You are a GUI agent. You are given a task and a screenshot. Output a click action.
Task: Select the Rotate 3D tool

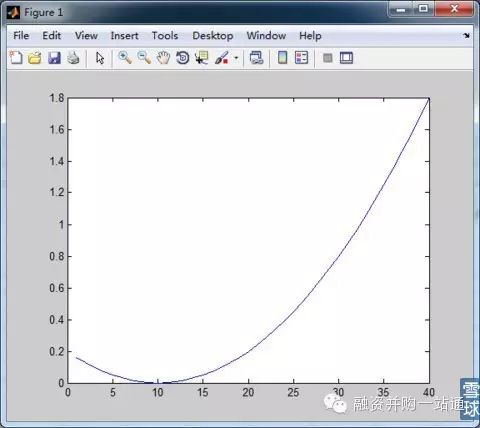pyautogui.click(x=183, y=58)
